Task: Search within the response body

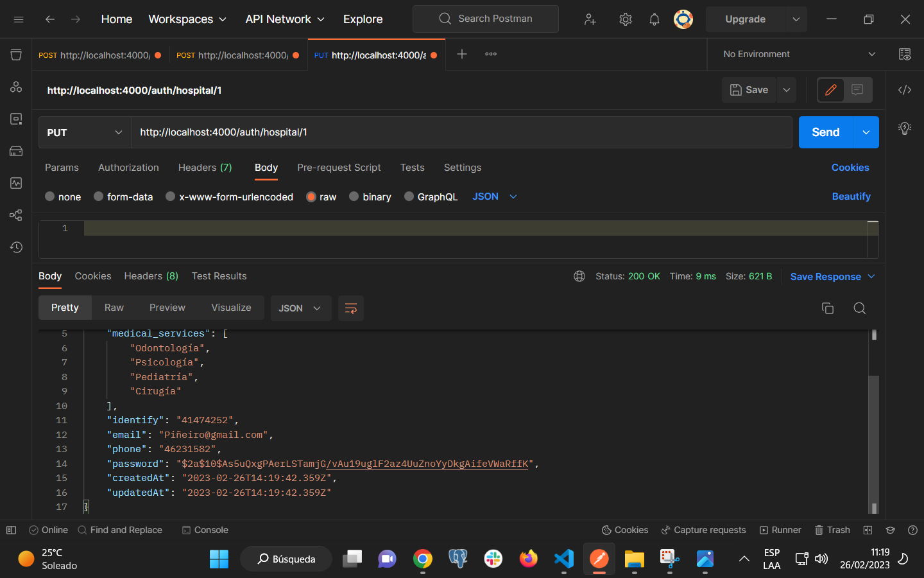Action: 859,308
